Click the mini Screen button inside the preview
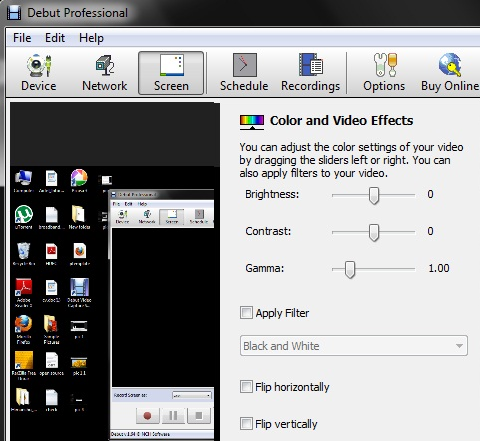The height and width of the screenshot is (441, 480). click(172, 217)
